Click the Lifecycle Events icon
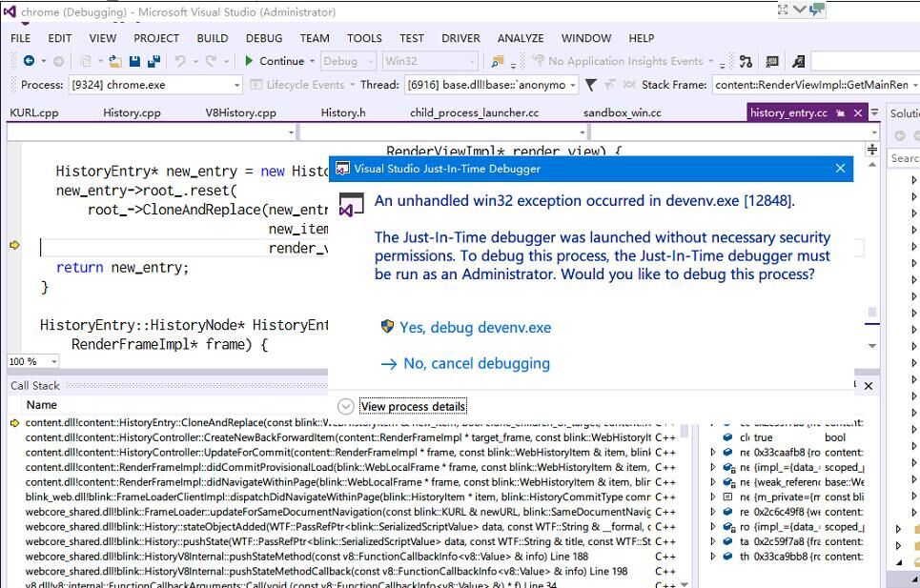920x588 pixels. (x=256, y=85)
